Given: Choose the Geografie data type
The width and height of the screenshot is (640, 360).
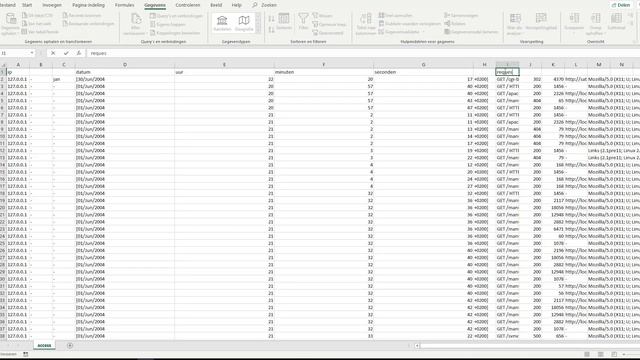Looking at the screenshot, I should tap(244, 23).
